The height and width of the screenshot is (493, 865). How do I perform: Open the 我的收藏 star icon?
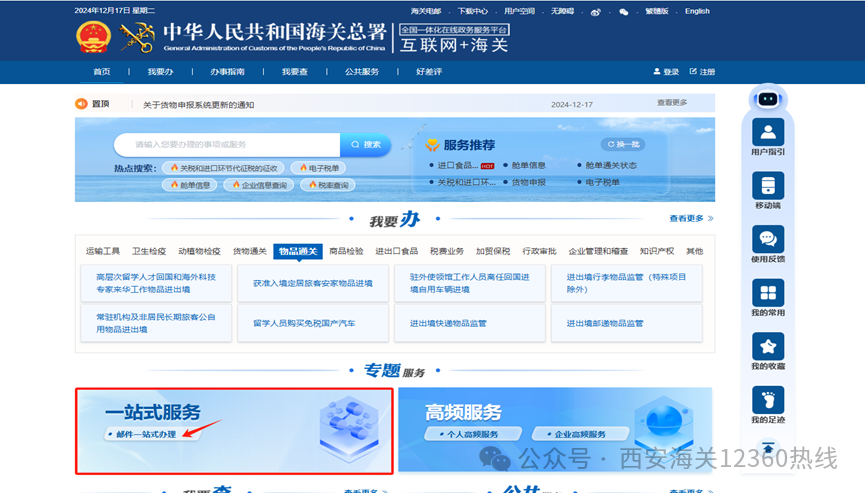coord(768,346)
